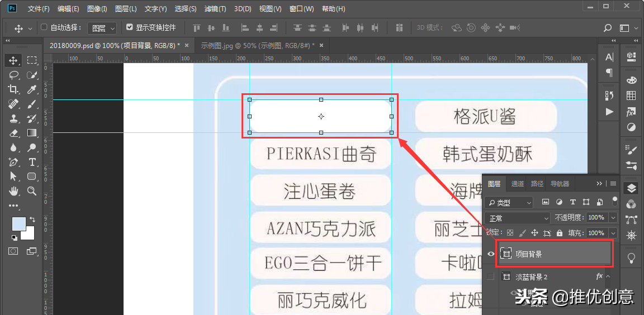Select the Eyedropper tool
The image size is (644, 315).
(x=32, y=89)
